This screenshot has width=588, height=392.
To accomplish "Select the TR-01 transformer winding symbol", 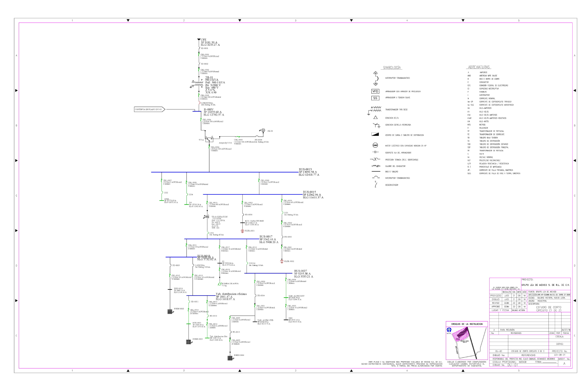I will click(197, 84).
